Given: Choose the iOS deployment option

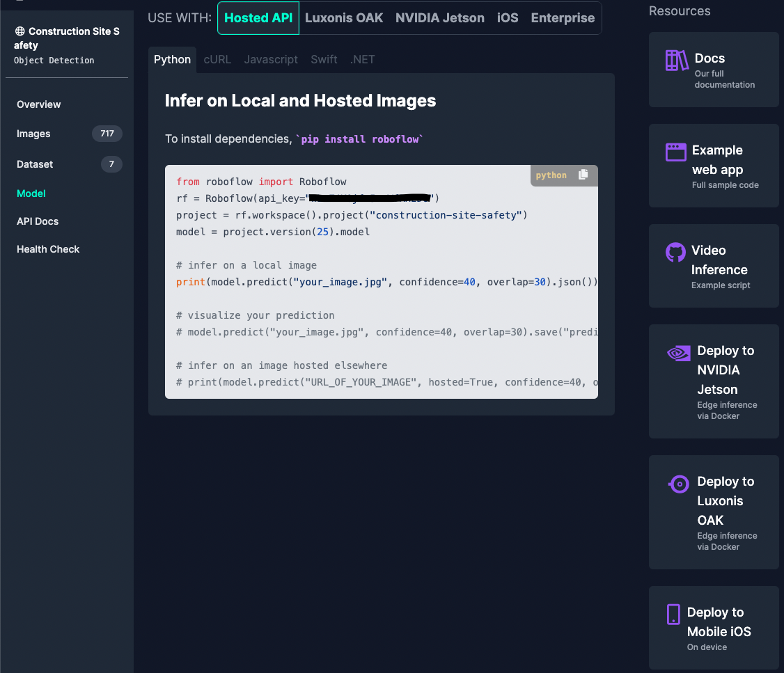Looking at the screenshot, I should pyautogui.click(x=508, y=18).
